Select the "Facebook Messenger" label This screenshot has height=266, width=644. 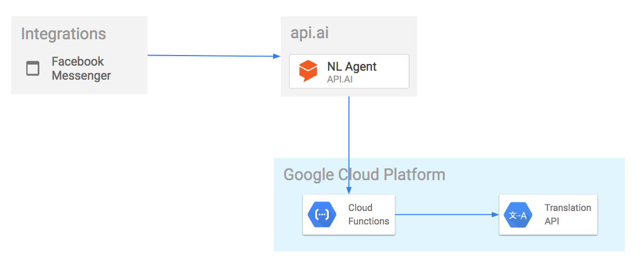81,68
